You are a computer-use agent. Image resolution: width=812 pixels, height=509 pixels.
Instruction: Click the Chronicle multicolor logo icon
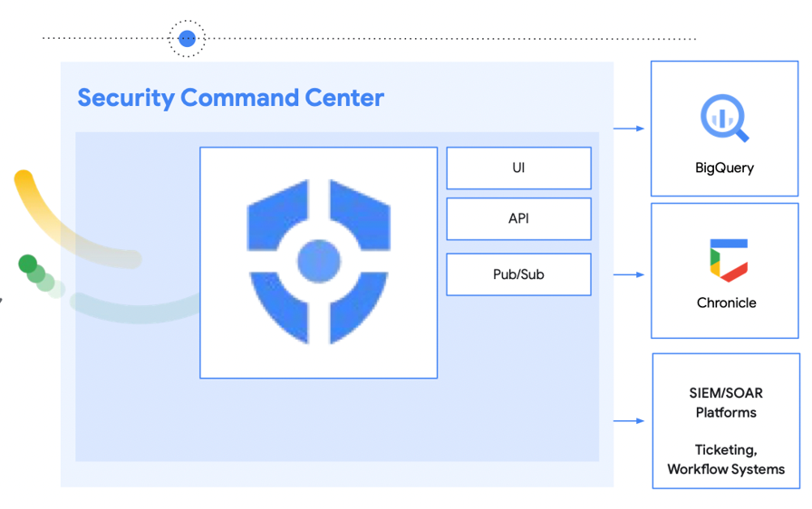728,260
